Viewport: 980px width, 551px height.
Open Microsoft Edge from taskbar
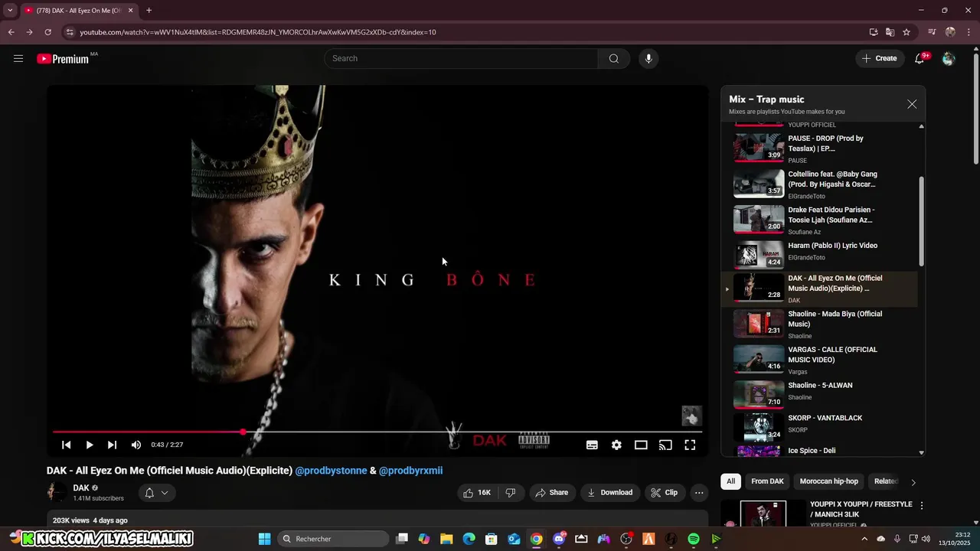point(469,539)
